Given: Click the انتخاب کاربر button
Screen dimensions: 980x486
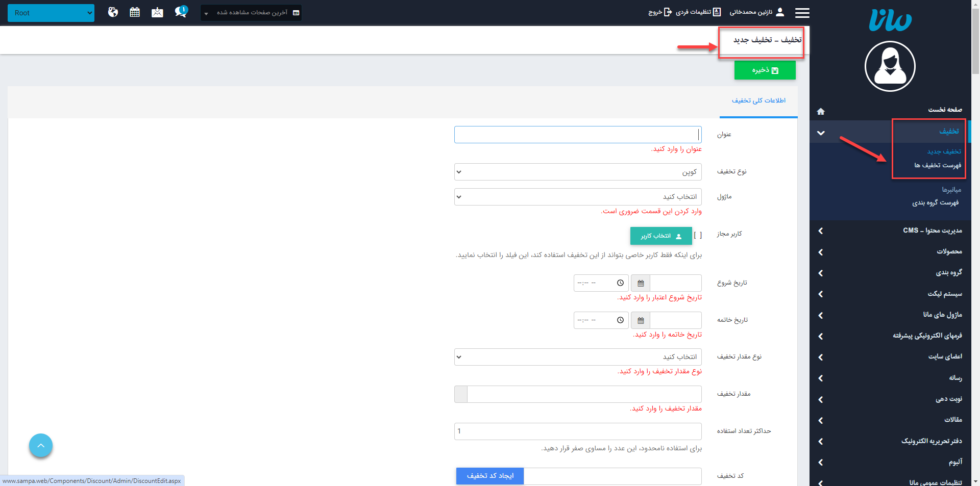Looking at the screenshot, I should [661, 236].
